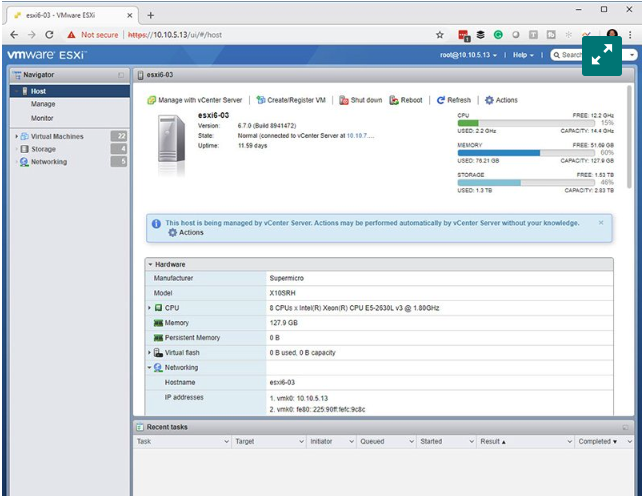Viewport: 642px width, 496px height.
Task: Dismiss the vCenter managed info banner
Action: 601,222
